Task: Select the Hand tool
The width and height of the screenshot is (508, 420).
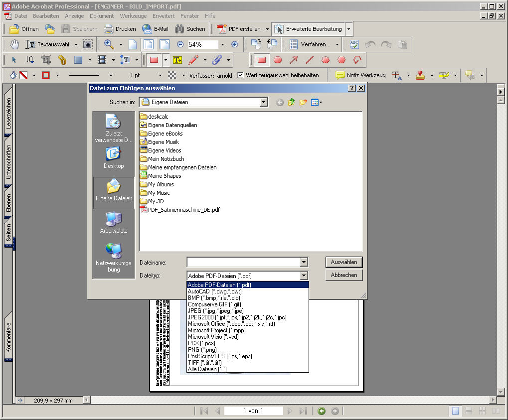Action: click(14, 44)
